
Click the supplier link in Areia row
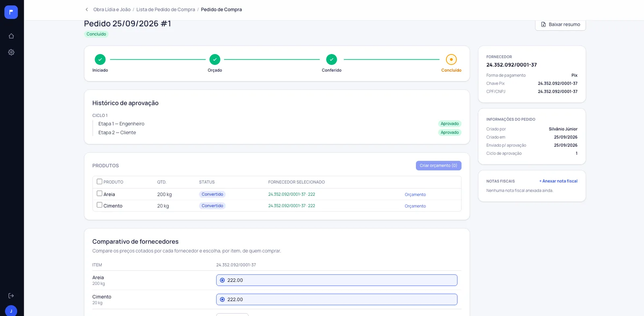[x=292, y=194]
